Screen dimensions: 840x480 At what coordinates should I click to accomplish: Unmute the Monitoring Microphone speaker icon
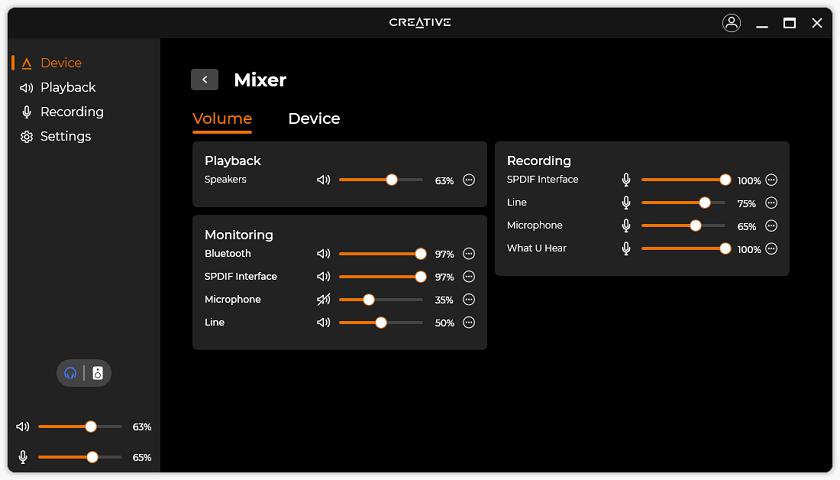click(x=323, y=300)
